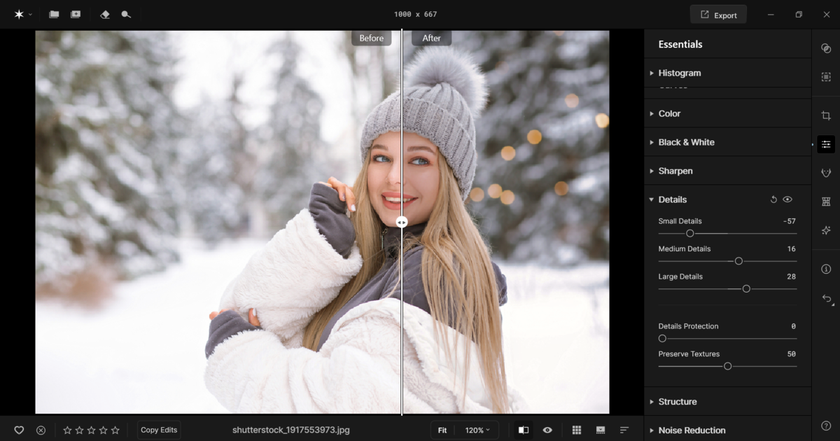Open the Sharpen panel
The height and width of the screenshot is (441, 840).
(x=675, y=171)
